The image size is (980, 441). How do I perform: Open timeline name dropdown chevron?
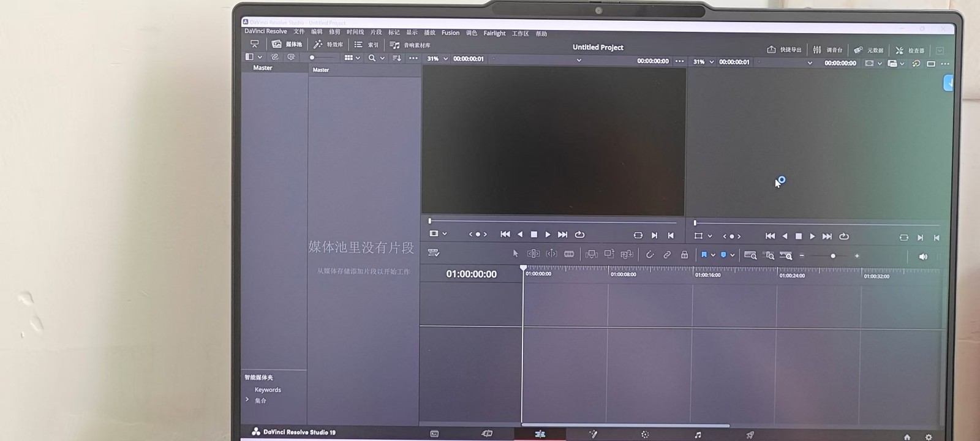tap(810, 62)
